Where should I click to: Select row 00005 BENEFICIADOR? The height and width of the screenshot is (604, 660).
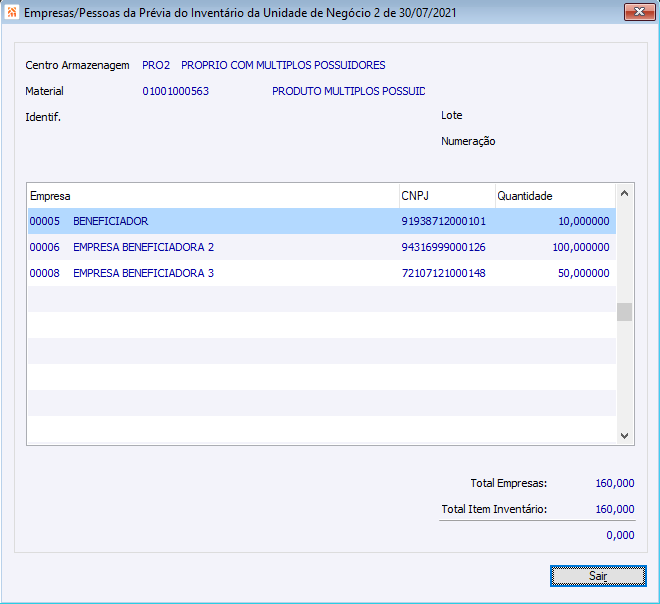[322, 221]
